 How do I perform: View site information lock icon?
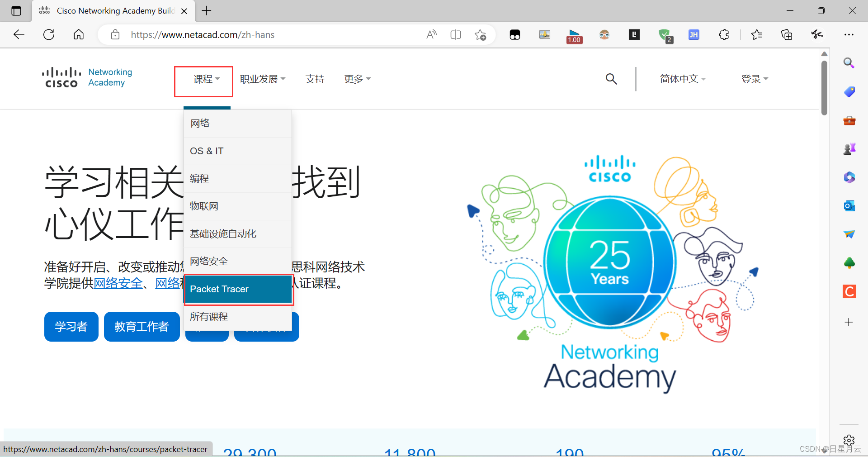tap(115, 34)
